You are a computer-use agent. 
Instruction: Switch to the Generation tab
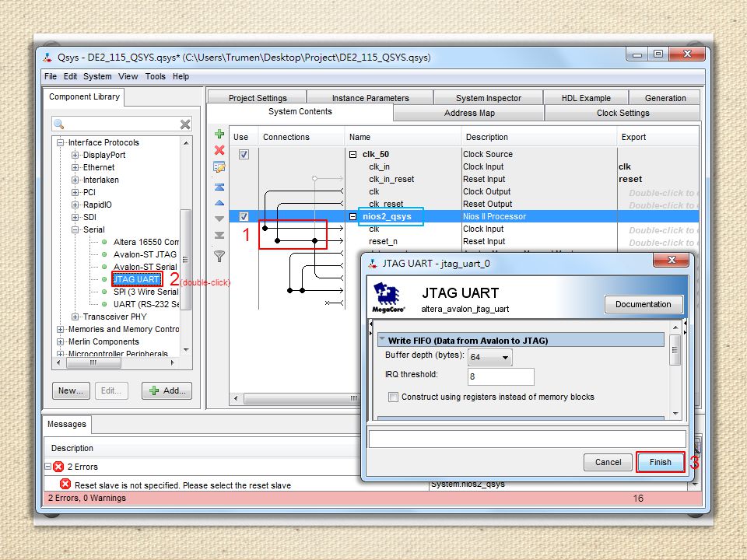665,98
